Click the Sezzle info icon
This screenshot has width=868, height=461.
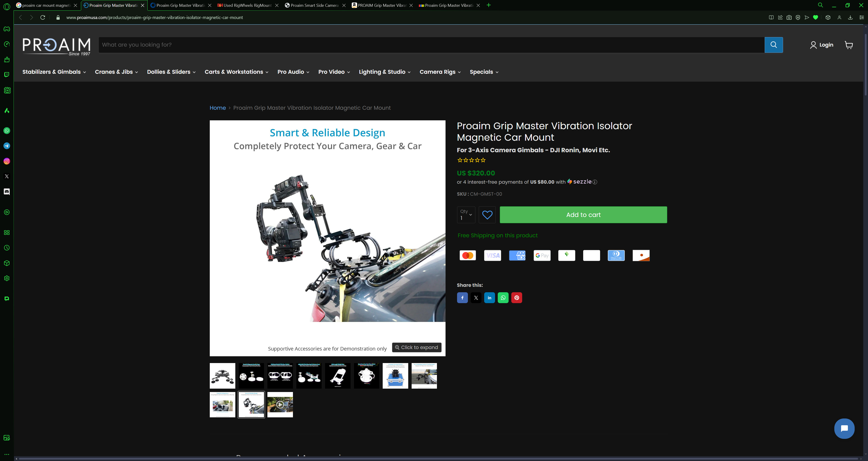595,182
